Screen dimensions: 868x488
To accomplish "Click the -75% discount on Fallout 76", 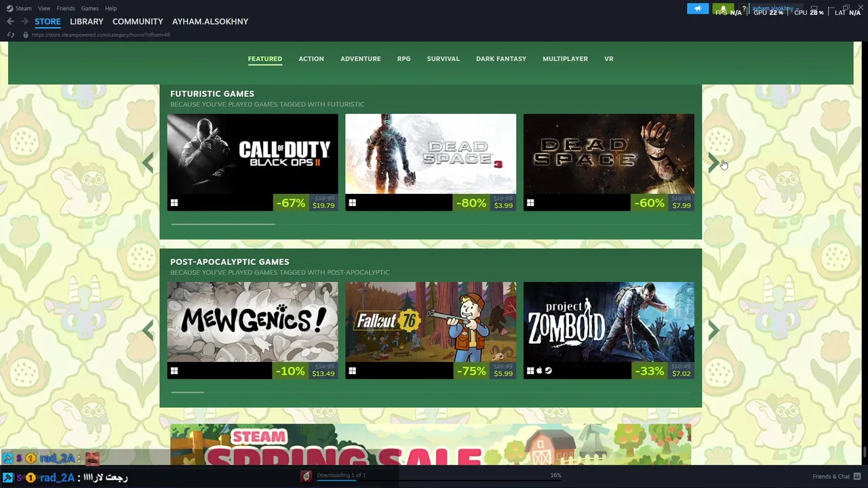I will point(471,371).
